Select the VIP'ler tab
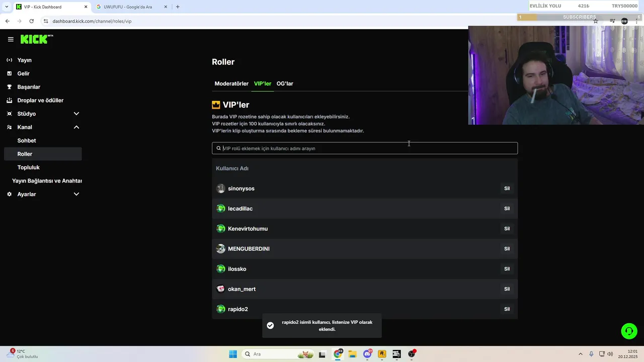The height and width of the screenshot is (362, 644). tap(263, 83)
